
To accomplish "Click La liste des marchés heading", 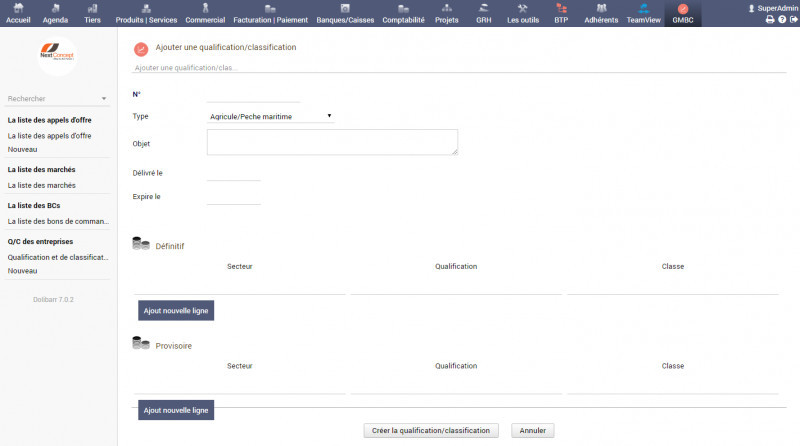I will [x=41, y=169].
